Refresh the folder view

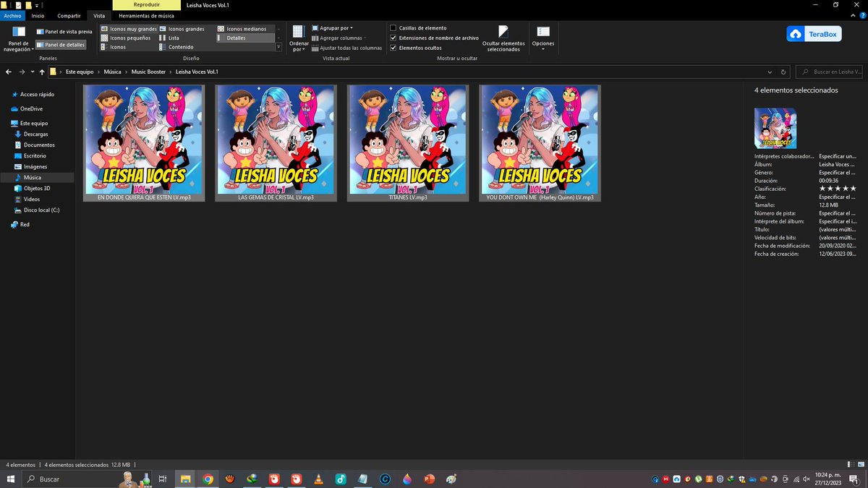[x=783, y=72]
